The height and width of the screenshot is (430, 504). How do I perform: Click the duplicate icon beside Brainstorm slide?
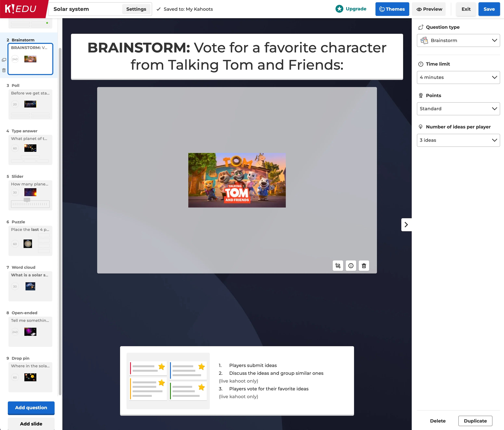point(4,60)
